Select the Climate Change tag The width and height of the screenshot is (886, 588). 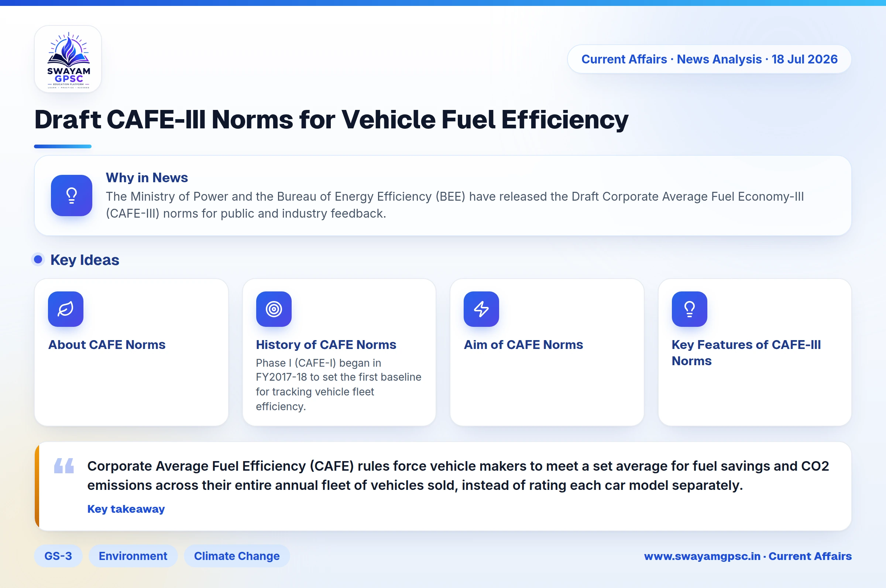[237, 556]
